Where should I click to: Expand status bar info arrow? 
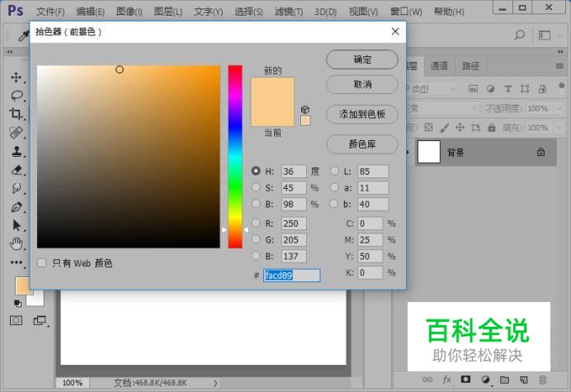(x=215, y=383)
